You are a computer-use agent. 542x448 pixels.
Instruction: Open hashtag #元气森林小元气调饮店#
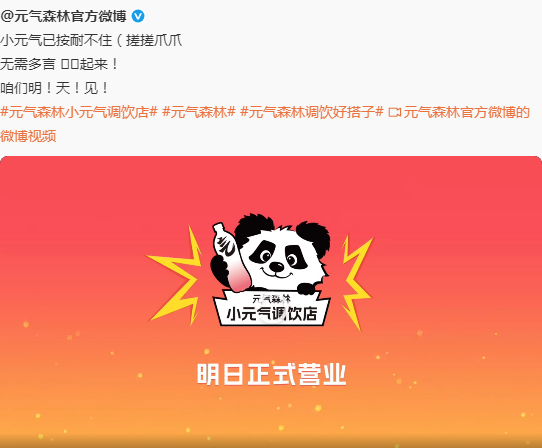(79, 112)
